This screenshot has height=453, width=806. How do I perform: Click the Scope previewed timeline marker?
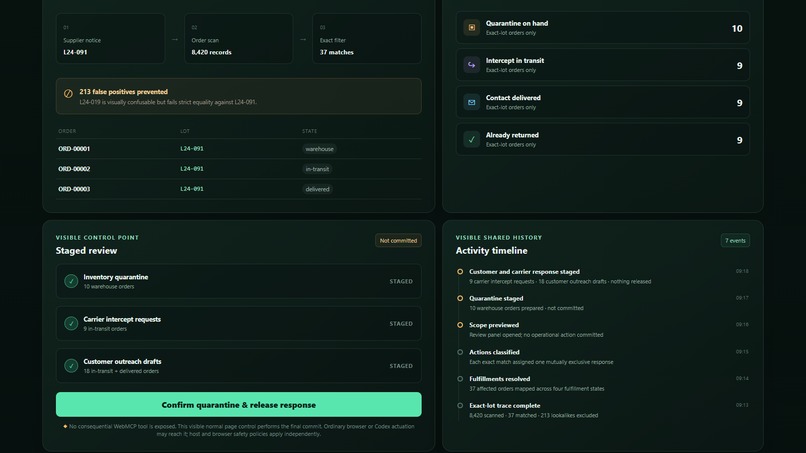tap(460, 325)
